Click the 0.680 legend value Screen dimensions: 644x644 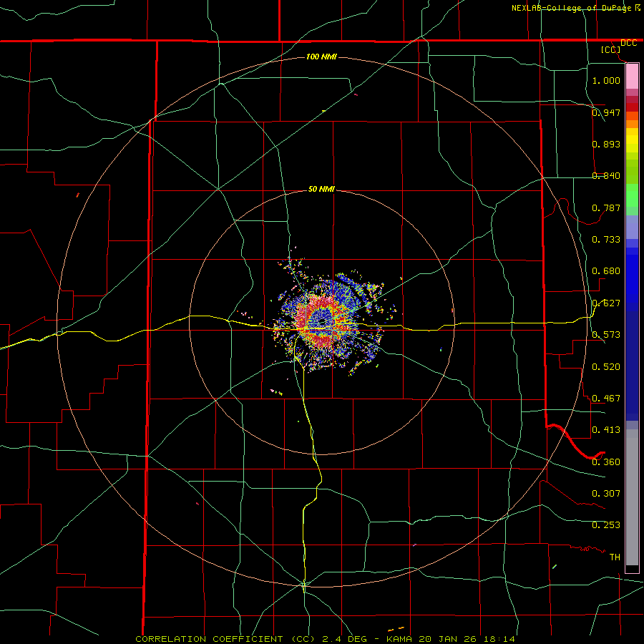(x=606, y=271)
